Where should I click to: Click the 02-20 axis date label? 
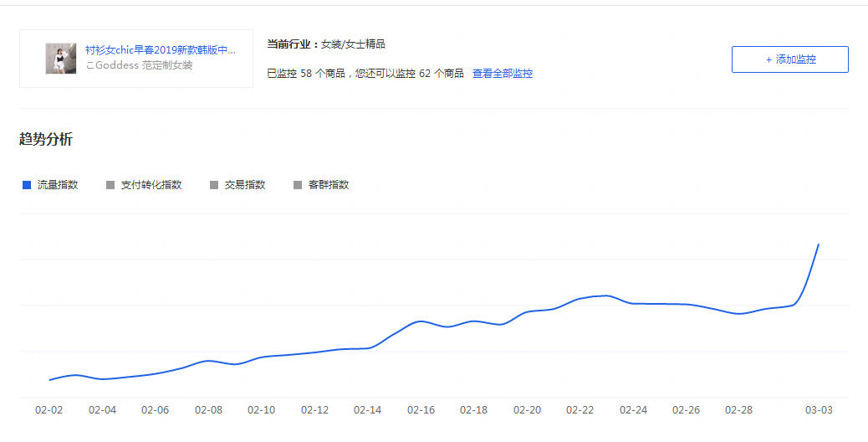click(x=527, y=410)
